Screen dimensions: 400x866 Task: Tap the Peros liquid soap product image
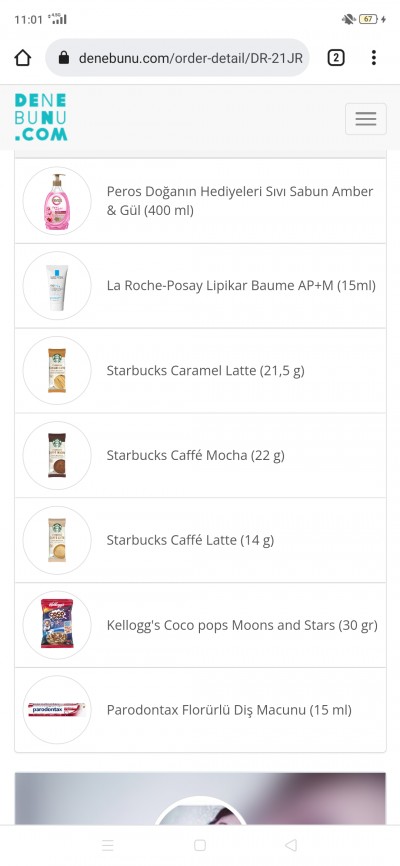tap(57, 201)
